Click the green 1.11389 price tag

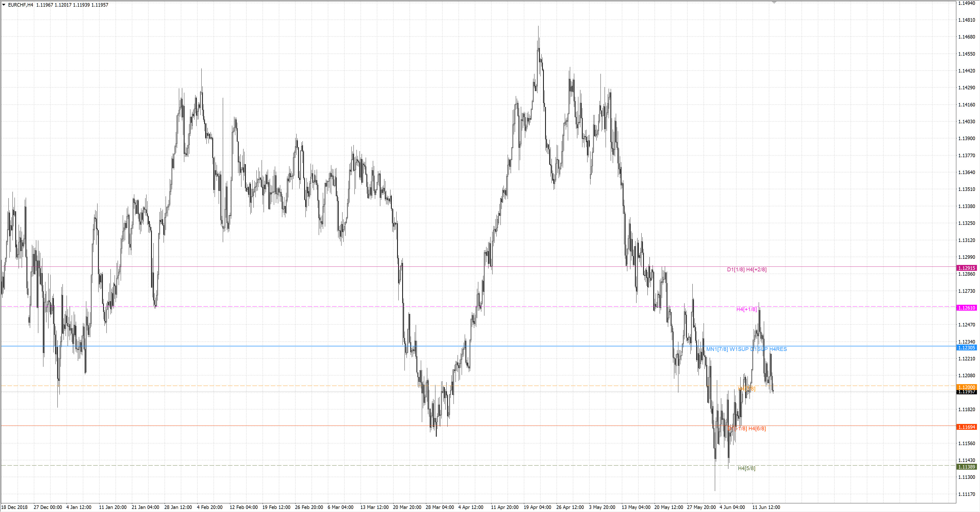point(966,467)
